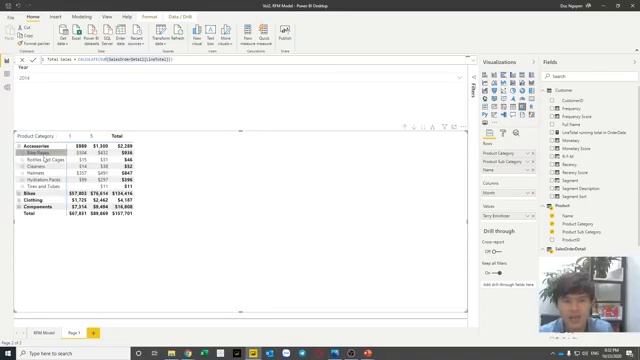Uncheck the Product Category field
Viewport: 640px width, 360px height.
tap(552, 224)
